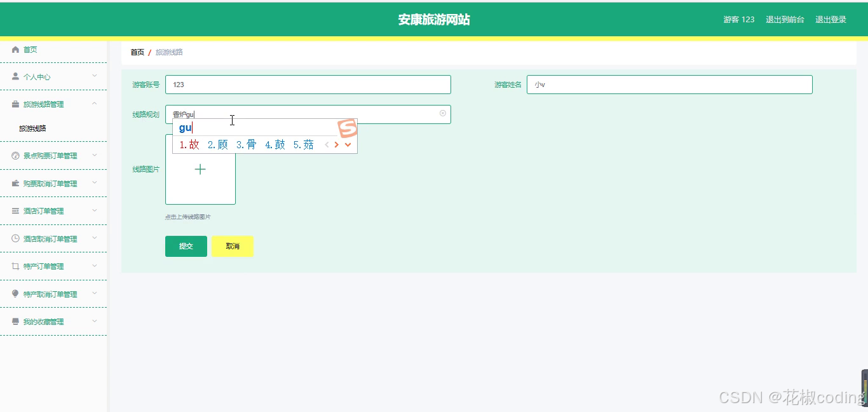This screenshot has width=868, height=412.
Task: Clear the 线路规划 field with the x icon
Action: coord(443,113)
